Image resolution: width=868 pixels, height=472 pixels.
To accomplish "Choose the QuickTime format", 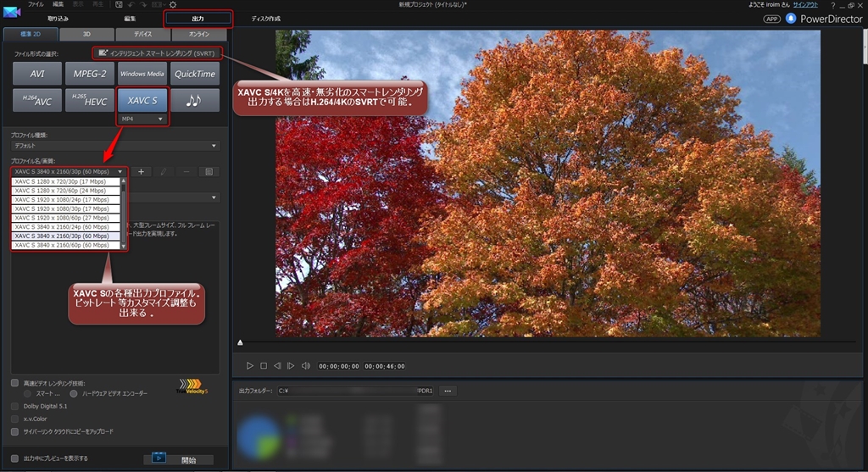I will pyautogui.click(x=195, y=74).
